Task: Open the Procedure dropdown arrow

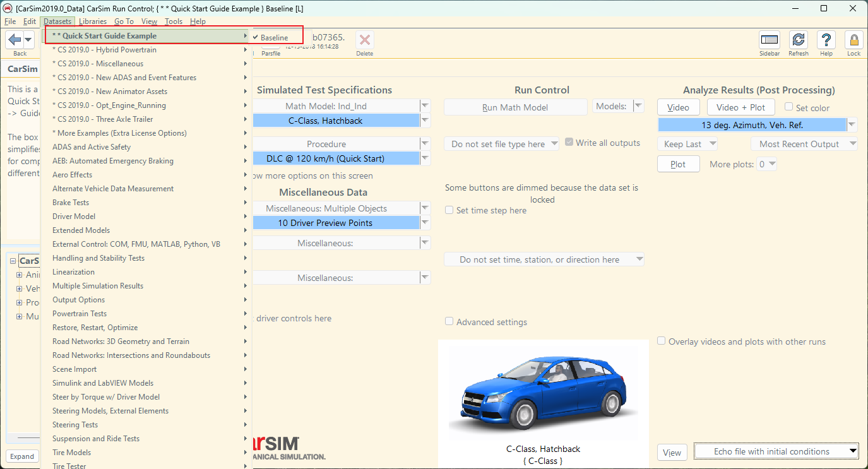Action: (425, 144)
